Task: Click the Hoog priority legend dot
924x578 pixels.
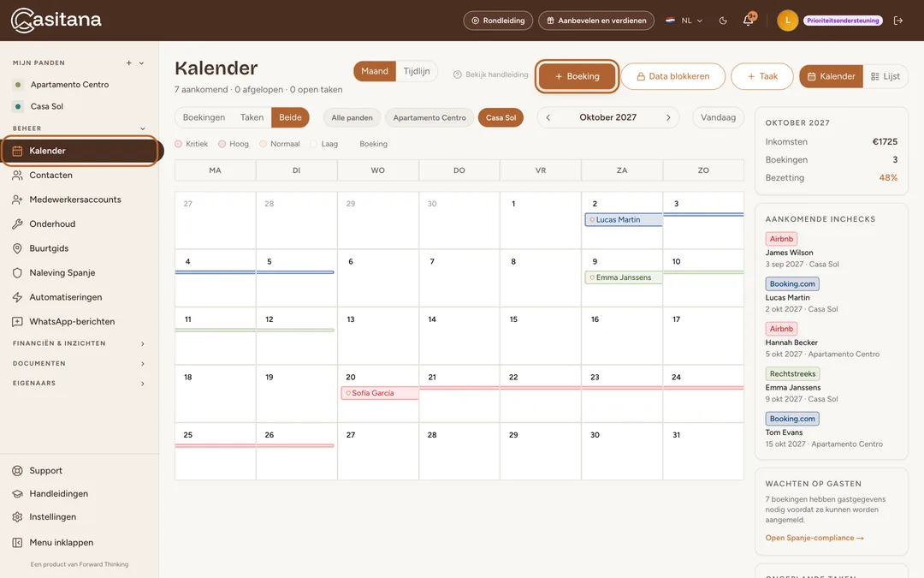Action: (x=222, y=144)
